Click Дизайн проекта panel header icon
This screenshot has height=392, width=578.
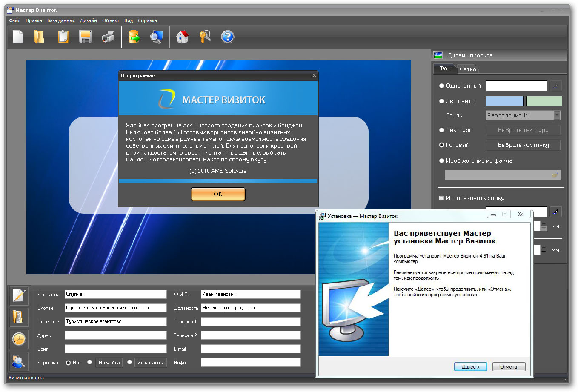click(x=438, y=55)
